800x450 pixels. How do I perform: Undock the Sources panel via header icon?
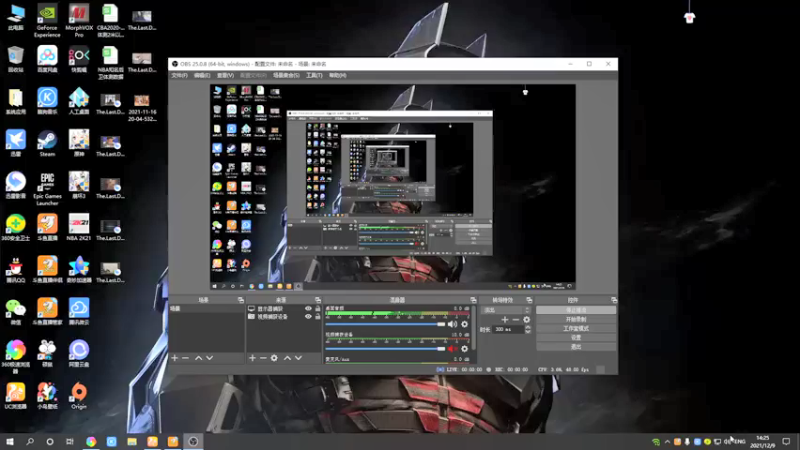(x=318, y=300)
